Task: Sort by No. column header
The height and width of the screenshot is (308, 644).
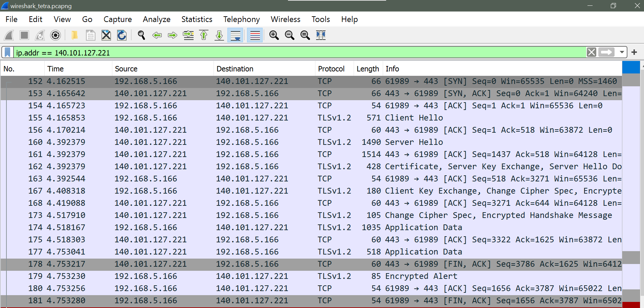Action: coord(22,69)
